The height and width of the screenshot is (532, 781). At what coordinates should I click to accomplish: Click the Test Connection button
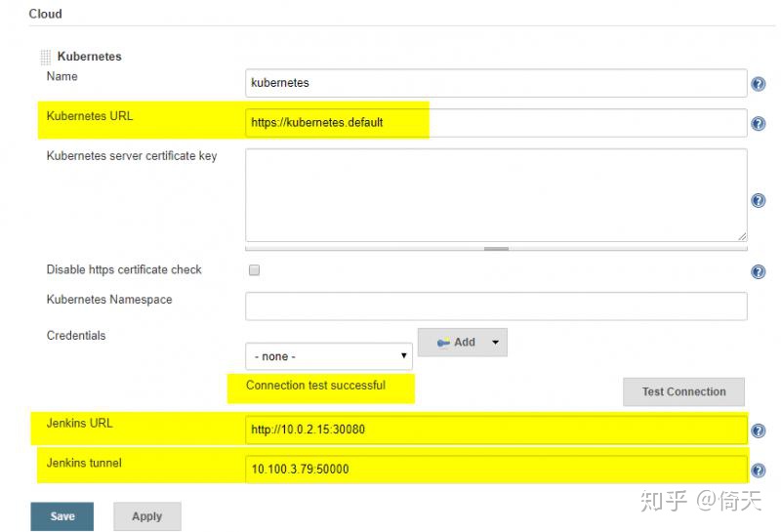[683, 391]
